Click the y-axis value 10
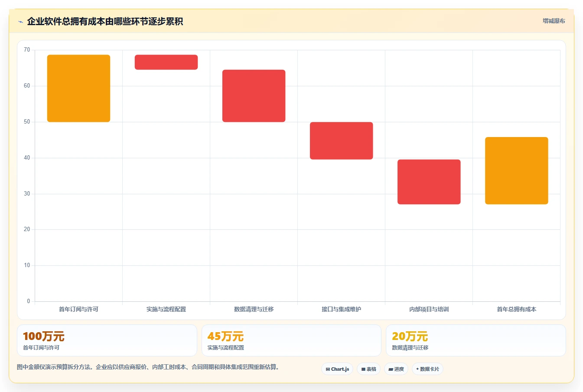The width and height of the screenshot is (583, 392). point(27,265)
